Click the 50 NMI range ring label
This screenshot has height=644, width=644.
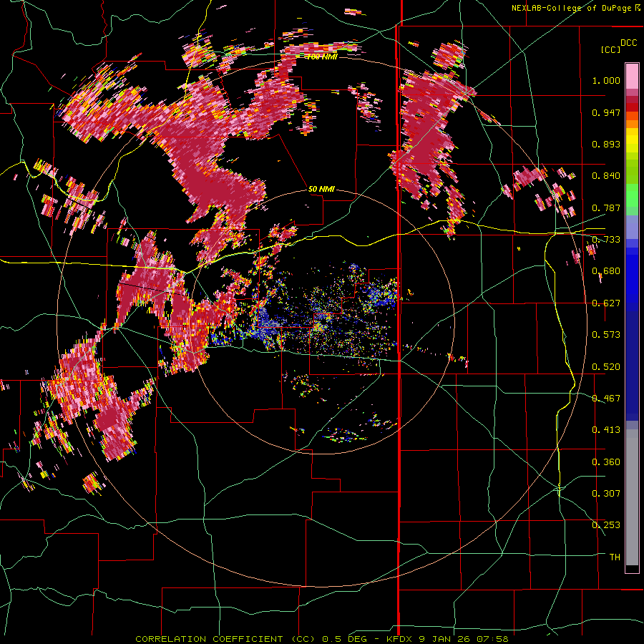click(321, 189)
